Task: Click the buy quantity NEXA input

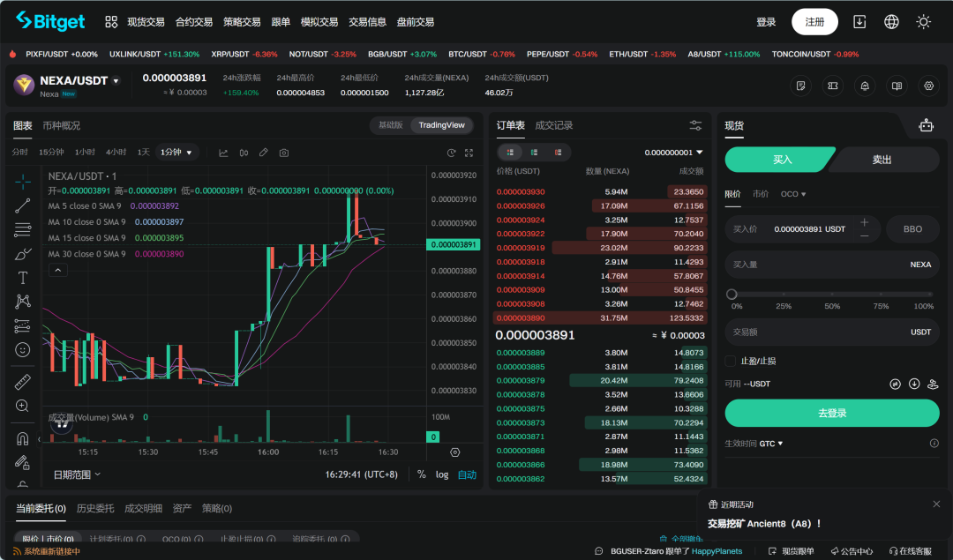Action: tap(832, 265)
